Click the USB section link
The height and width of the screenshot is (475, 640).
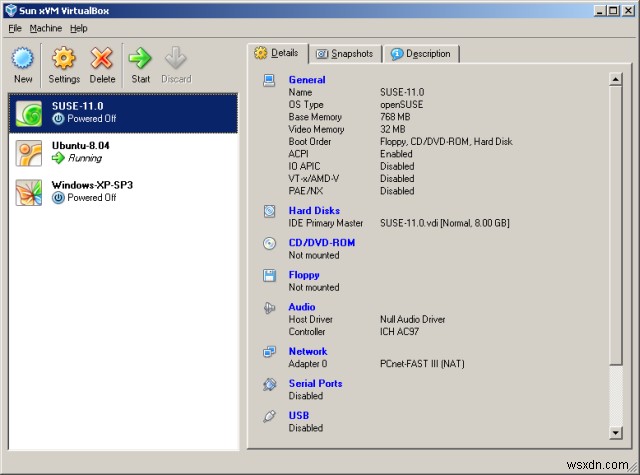click(x=298, y=416)
